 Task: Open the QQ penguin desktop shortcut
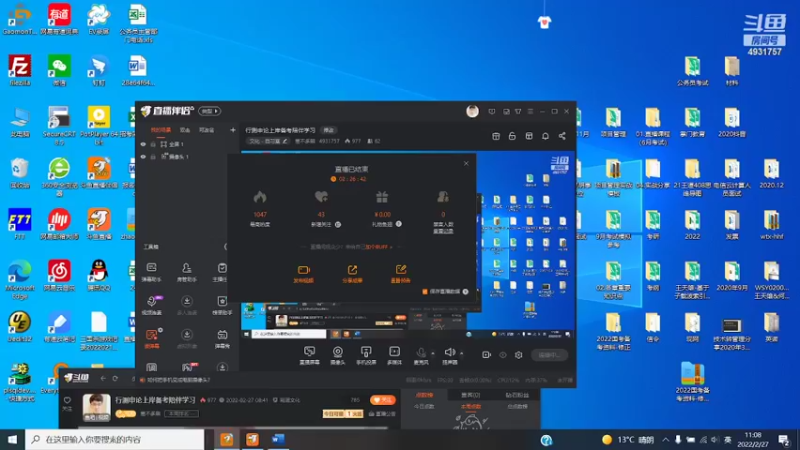(x=98, y=276)
